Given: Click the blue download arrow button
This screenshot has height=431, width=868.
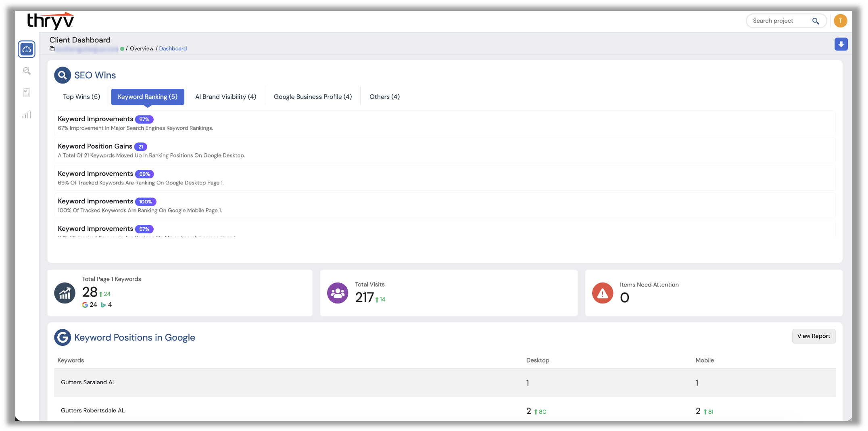Looking at the screenshot, I should coord(841,44).
